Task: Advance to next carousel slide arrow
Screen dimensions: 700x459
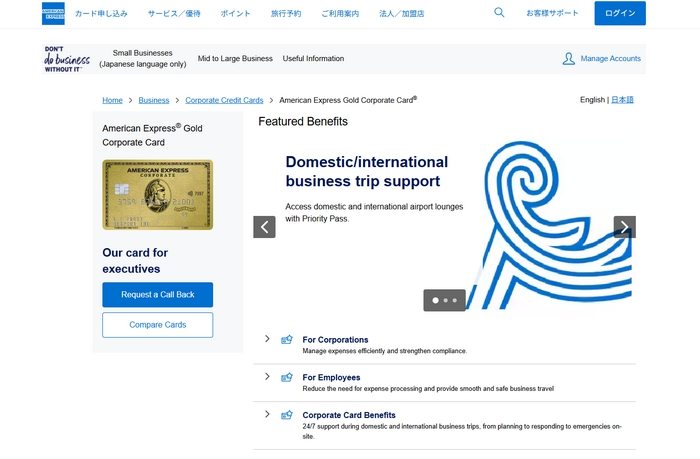Action: pyautogui.click(x=624, y=227)
